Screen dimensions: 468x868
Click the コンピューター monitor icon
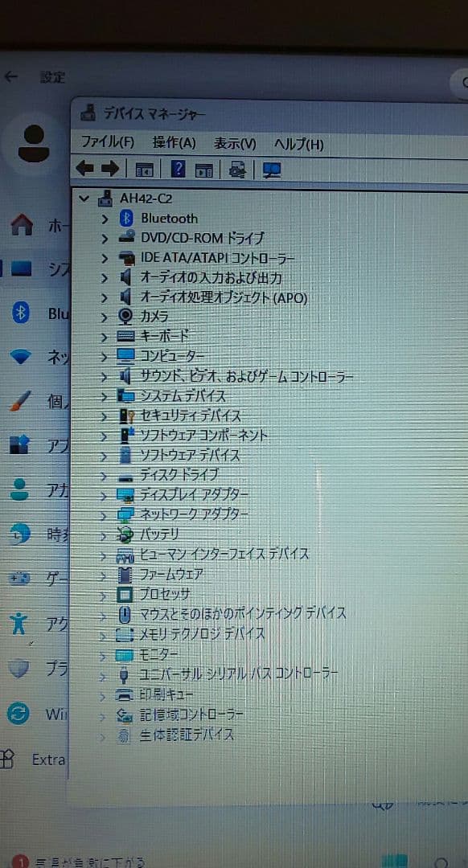(x=126, y=355)
